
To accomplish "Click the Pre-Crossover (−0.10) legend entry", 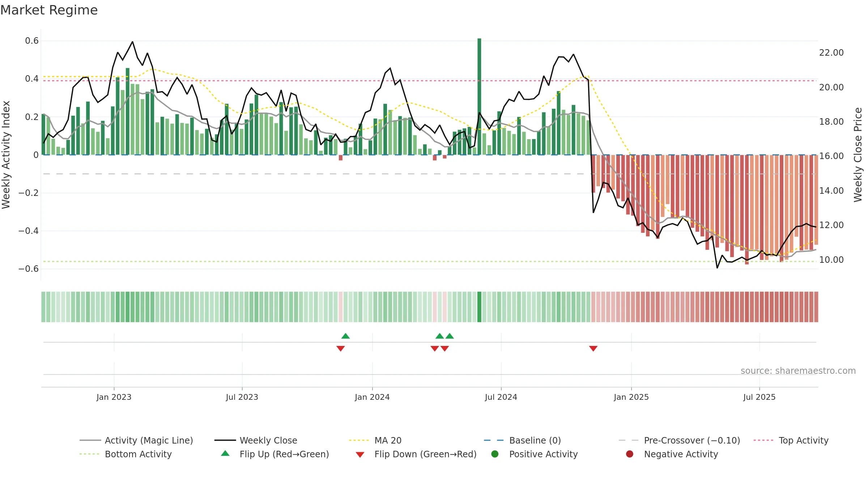I will 679,440.
